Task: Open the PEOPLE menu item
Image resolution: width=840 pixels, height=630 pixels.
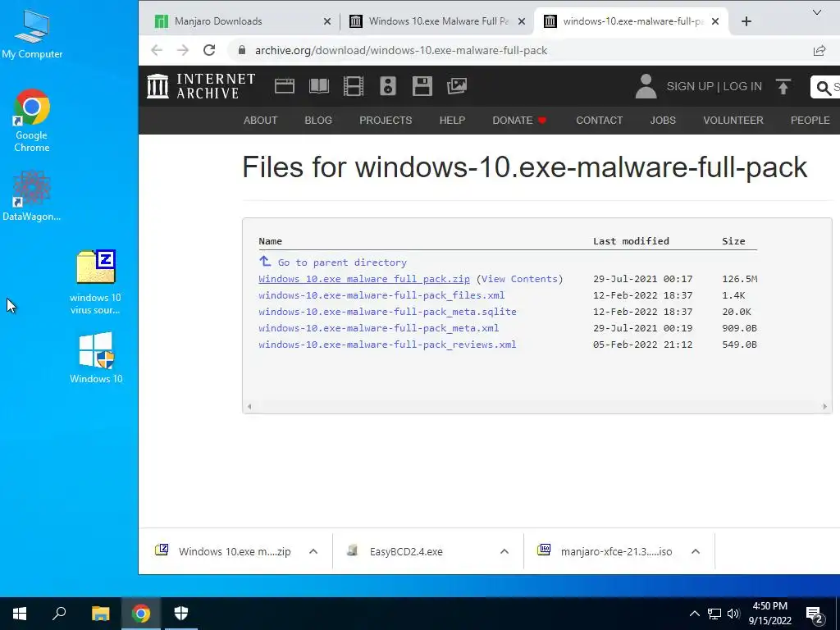Action: pos(810,121)
